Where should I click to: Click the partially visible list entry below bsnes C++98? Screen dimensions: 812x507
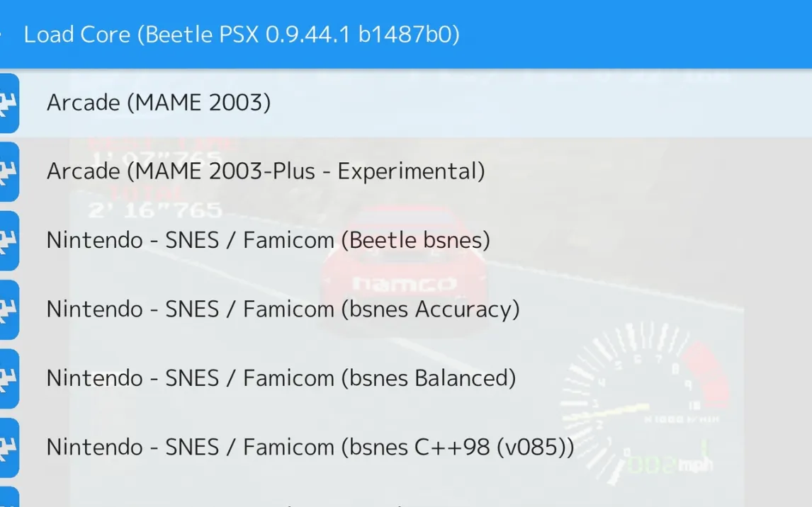click(x=283, y=501)
